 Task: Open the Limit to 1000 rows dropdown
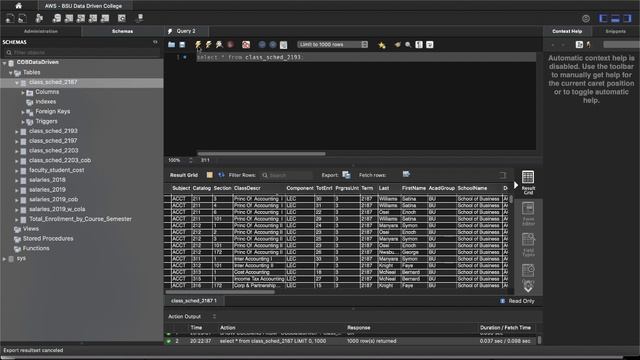tap(333, 44)
